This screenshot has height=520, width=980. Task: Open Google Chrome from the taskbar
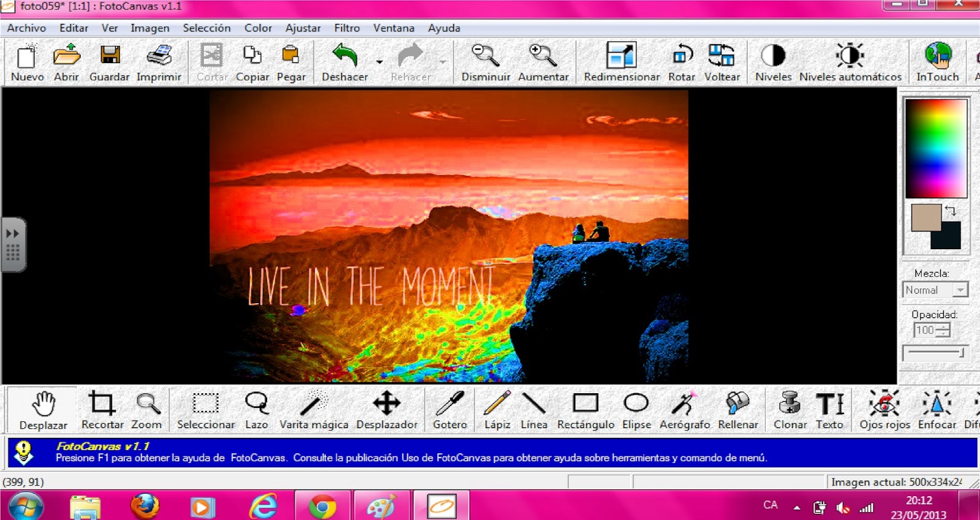[322, 507]
